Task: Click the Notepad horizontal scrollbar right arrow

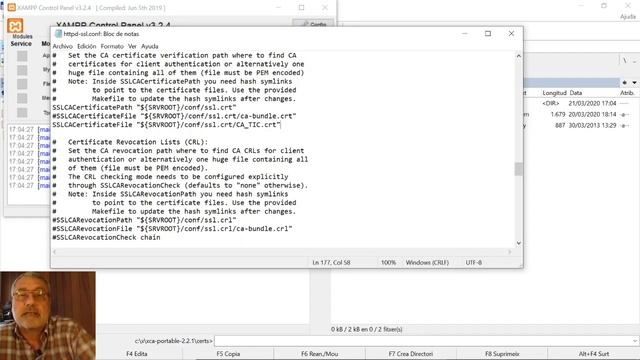Action: tap(509, 252)
